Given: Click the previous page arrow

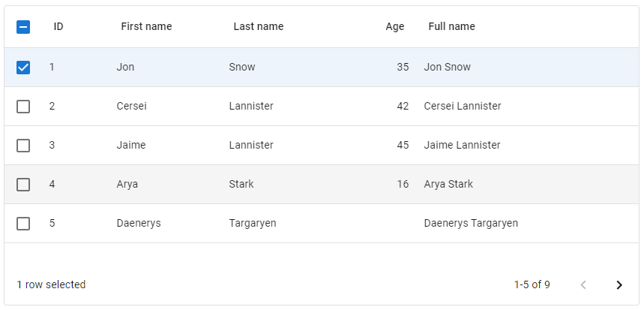Looking at the screenshot, I should click(583, 284).
